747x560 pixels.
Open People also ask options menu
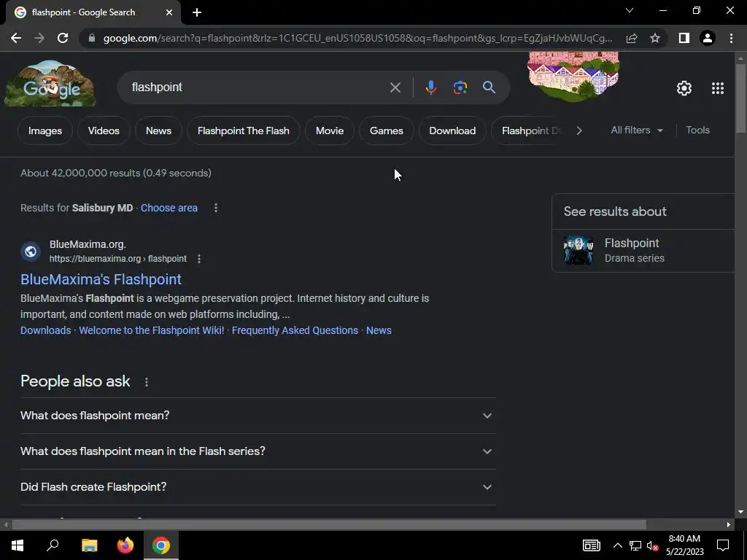point(146,382)
